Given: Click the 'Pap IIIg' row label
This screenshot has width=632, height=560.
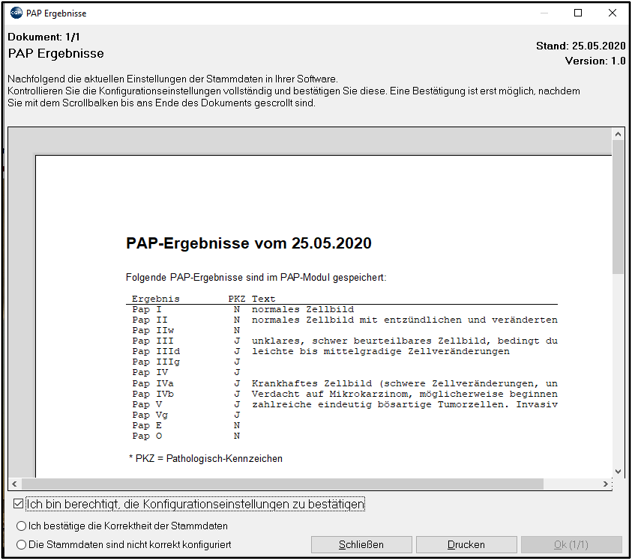Looking at the screenshot, I should click(156, 362).
